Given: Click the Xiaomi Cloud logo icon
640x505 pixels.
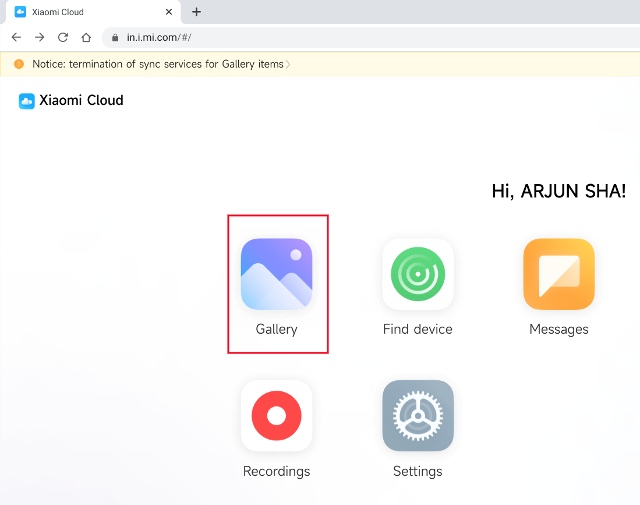Looking at the screenshot, I should [x=27, y=101].
